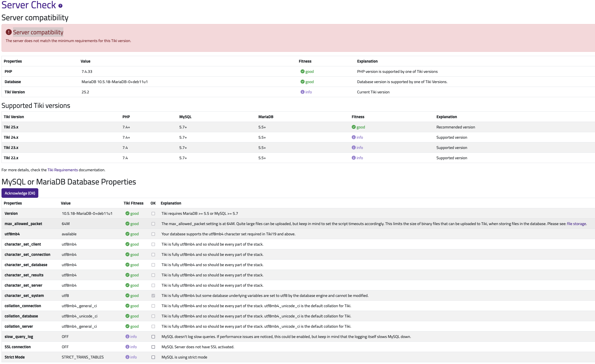The height and width of the screenshot is (364, 595).
Task: Click the info icon for slow_query_log
Action: (x=127, y=336)
